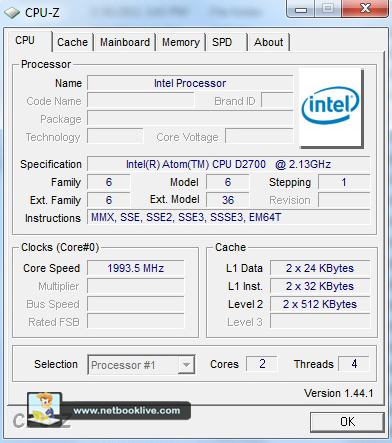Click the Stepping value 1

click(x=344, y=182)
